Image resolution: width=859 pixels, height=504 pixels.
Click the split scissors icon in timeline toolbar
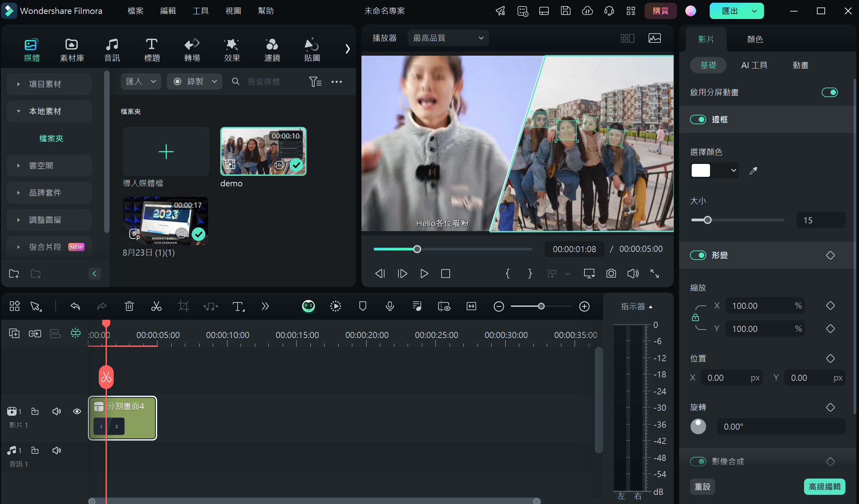(156, 306)
